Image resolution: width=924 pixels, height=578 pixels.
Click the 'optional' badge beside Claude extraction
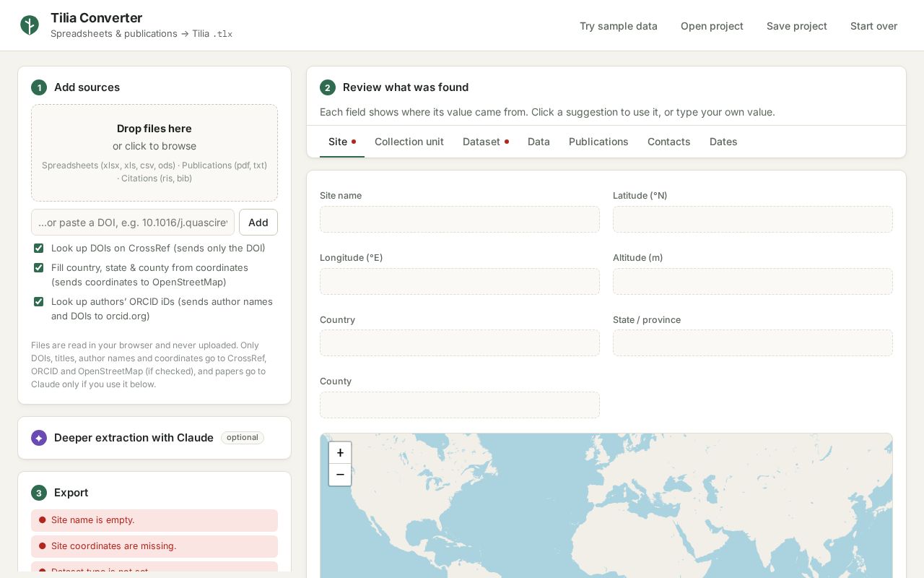pos(243,438)
